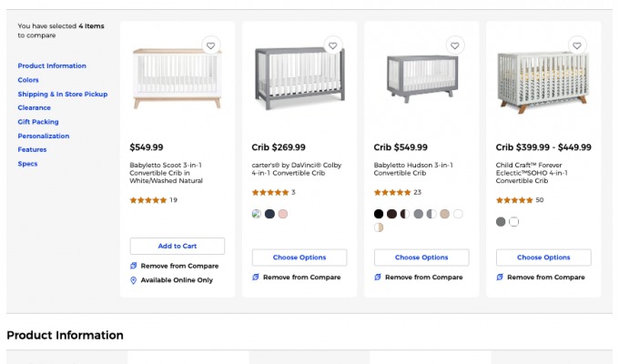Click the compare icon under Babyletto Scoot

[x=134, y=266]
